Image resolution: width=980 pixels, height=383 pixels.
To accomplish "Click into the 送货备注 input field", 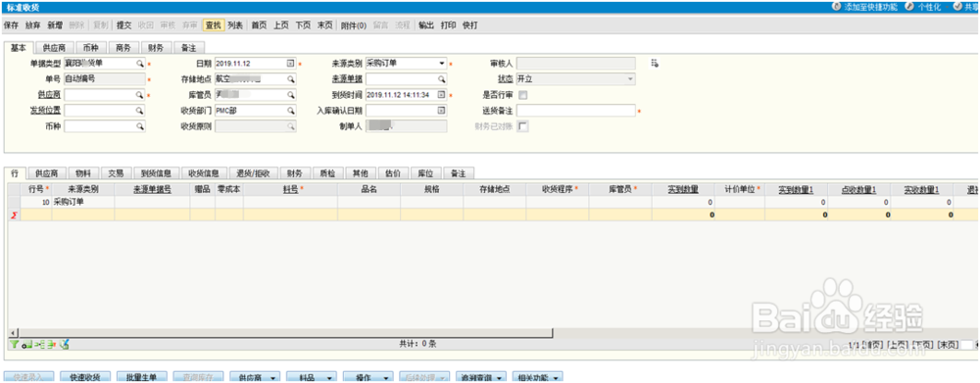I will [575, 111].
